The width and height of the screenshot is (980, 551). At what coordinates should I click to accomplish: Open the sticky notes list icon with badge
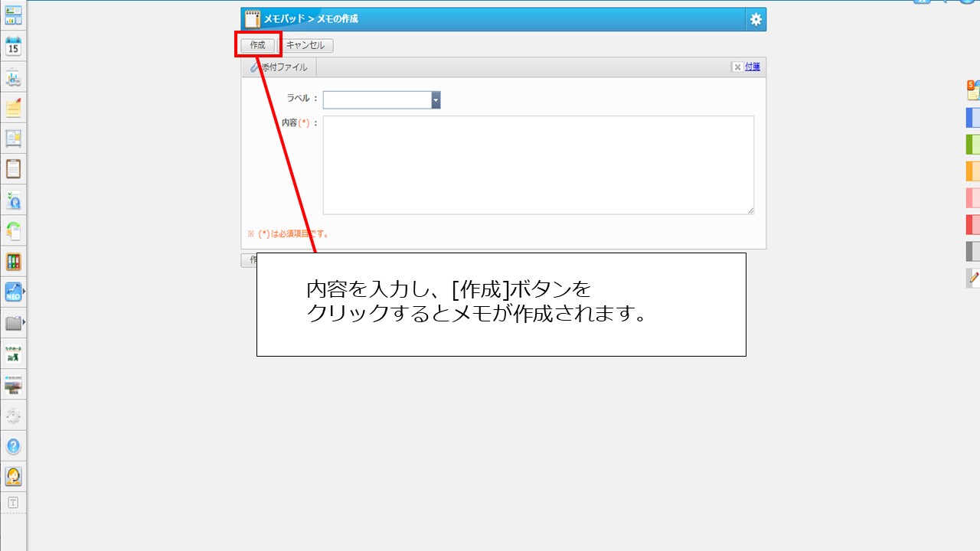tap(973, 90)
